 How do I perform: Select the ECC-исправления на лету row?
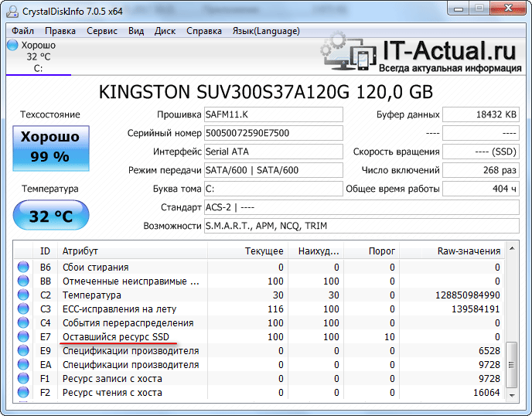tap(259, 309)
